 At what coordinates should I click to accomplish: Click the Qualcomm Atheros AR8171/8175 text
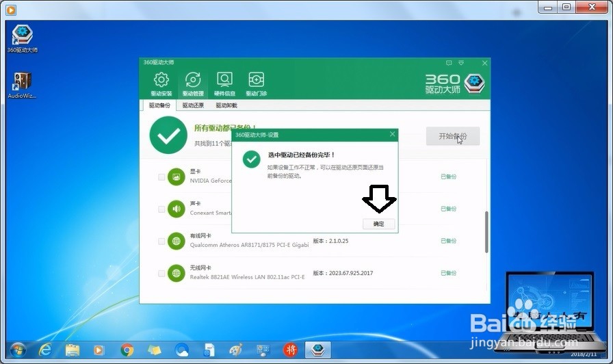(249, 245)
